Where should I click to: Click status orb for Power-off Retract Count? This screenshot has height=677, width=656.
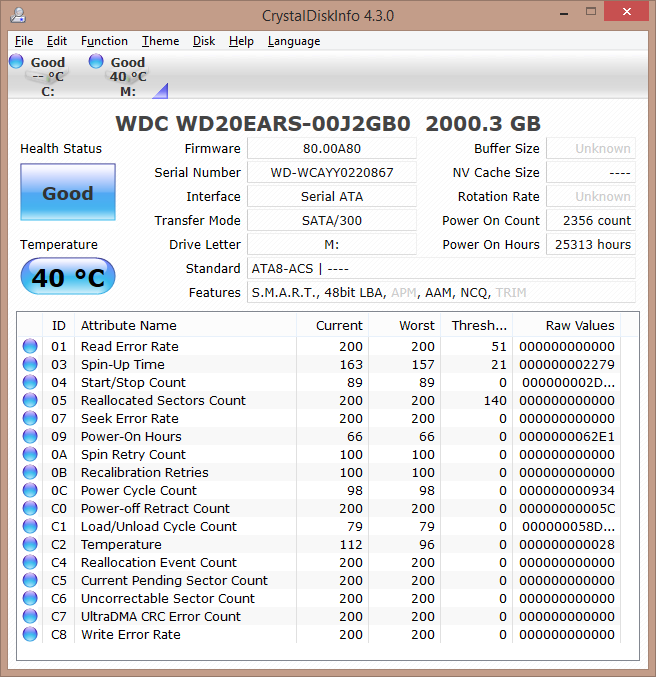coord(30,508)
